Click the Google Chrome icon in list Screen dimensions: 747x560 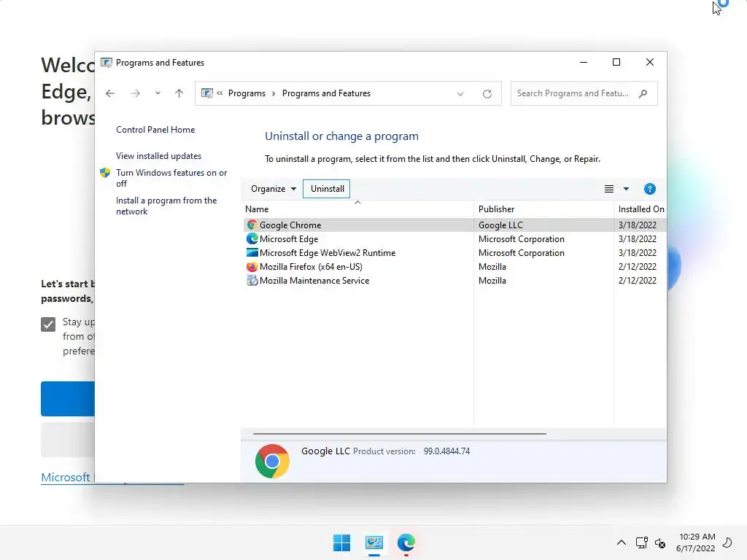(252, 225)
